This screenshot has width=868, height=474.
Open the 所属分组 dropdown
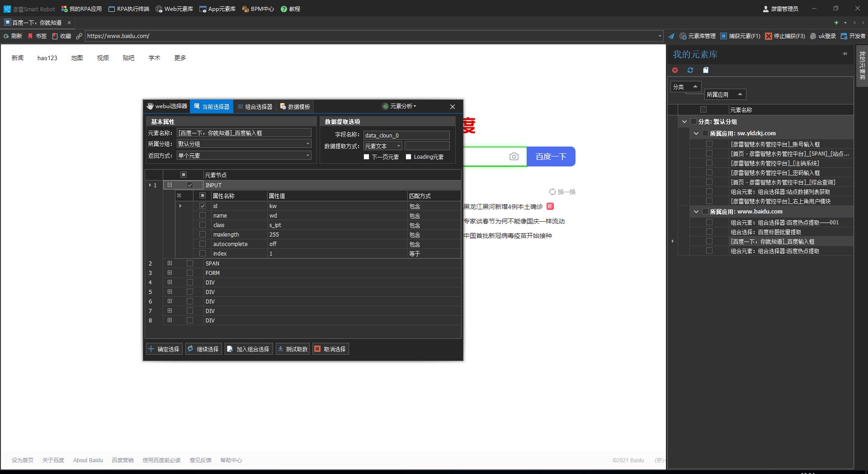307,144
